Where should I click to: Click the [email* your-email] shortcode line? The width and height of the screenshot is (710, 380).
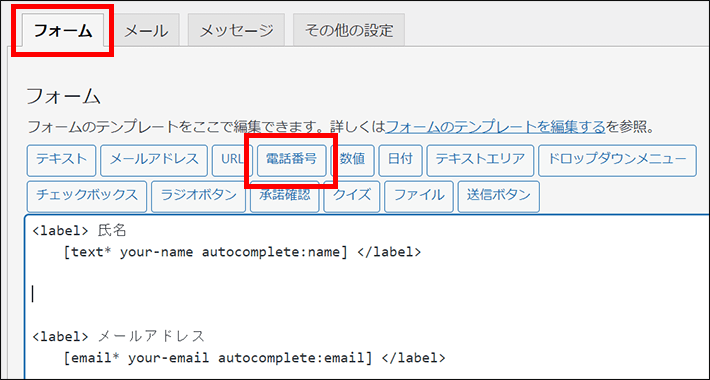click(x=254, y=358)
